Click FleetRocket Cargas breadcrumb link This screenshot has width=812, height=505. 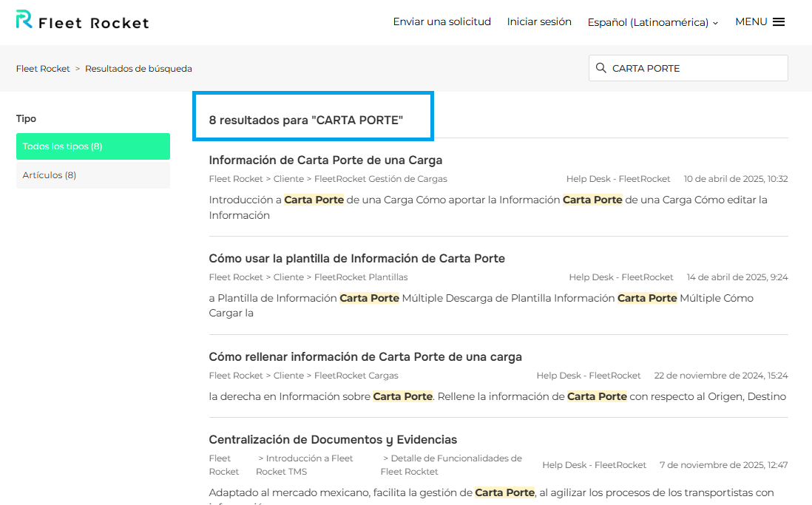(356, 376)
